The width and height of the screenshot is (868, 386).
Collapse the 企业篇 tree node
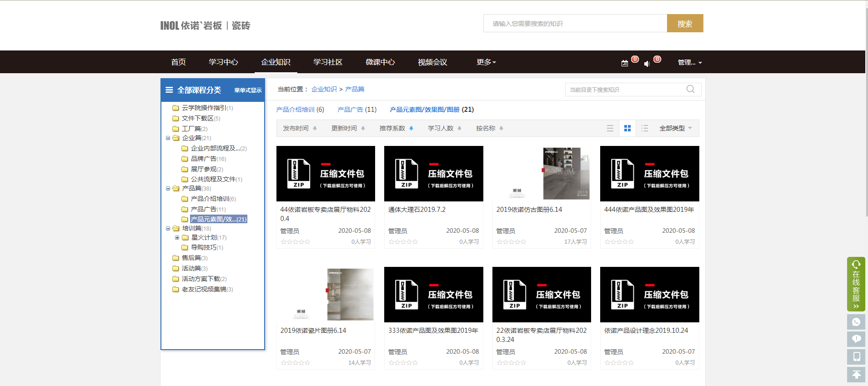point(168,138)
